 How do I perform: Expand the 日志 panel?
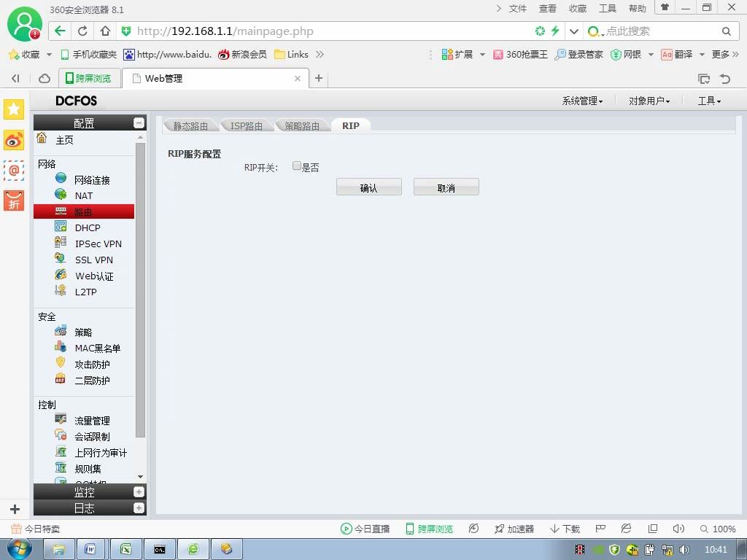pyautogui.click(x=139, y=508)
